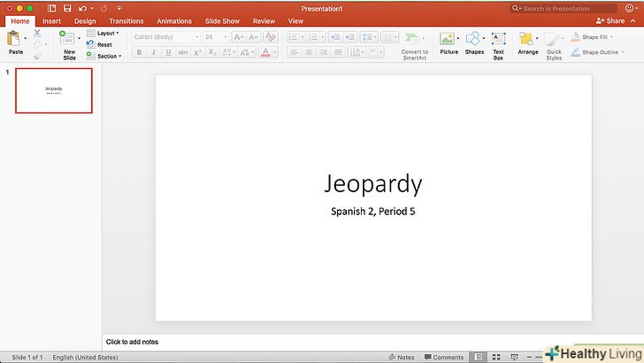Expand the Layout dropdown
Image resolution: width=644 pixels, height=363 pixels.
(x=107, y=33)
